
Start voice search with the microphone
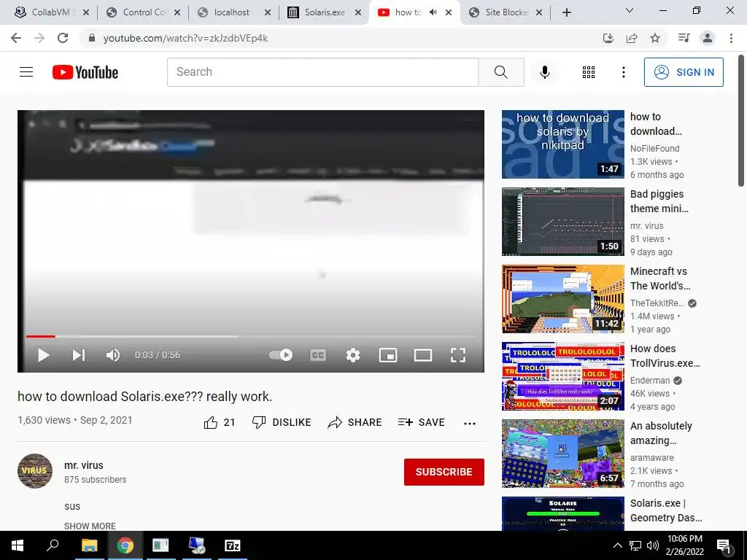tap(544, 72)
